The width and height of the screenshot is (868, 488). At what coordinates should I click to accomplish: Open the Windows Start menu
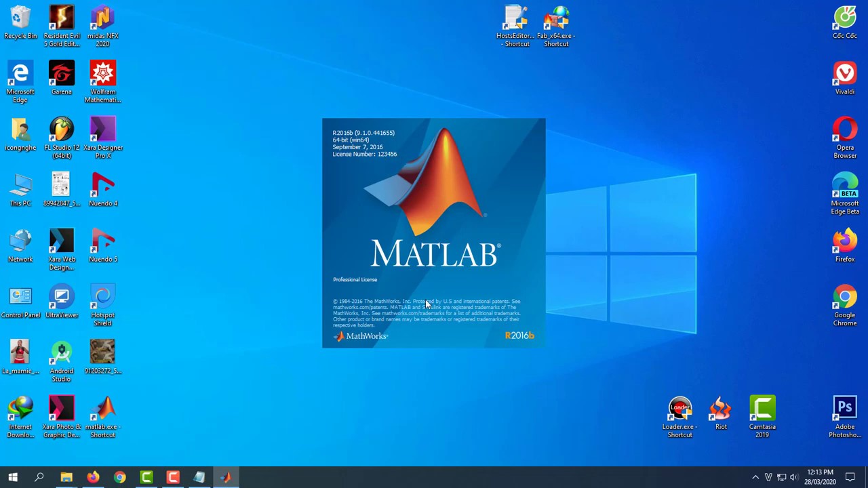pos(13,477)
